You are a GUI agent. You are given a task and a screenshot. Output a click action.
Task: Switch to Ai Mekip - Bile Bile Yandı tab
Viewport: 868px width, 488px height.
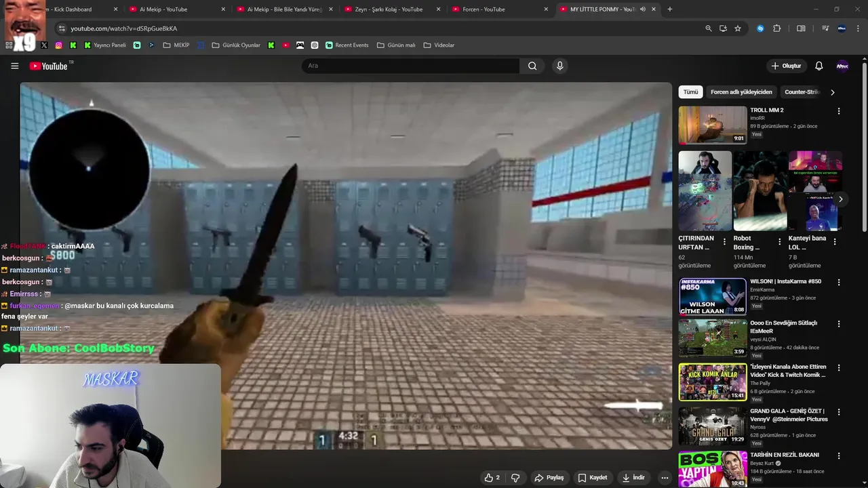pos(285,9)
